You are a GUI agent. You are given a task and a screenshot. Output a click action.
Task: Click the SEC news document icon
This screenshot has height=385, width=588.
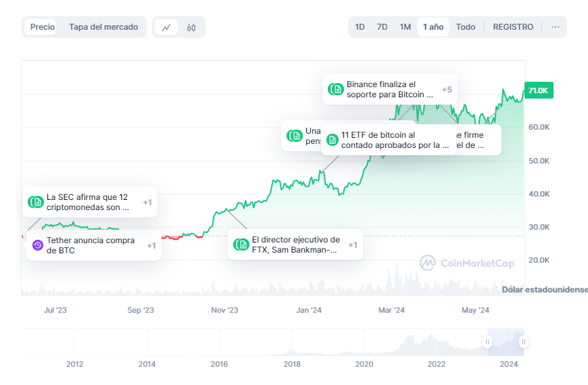37,202
